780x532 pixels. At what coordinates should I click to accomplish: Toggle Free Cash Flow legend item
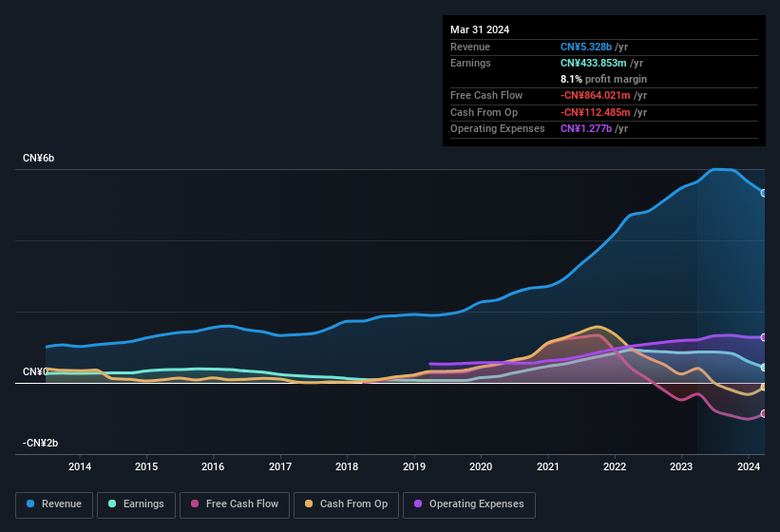tap(234, 504)
